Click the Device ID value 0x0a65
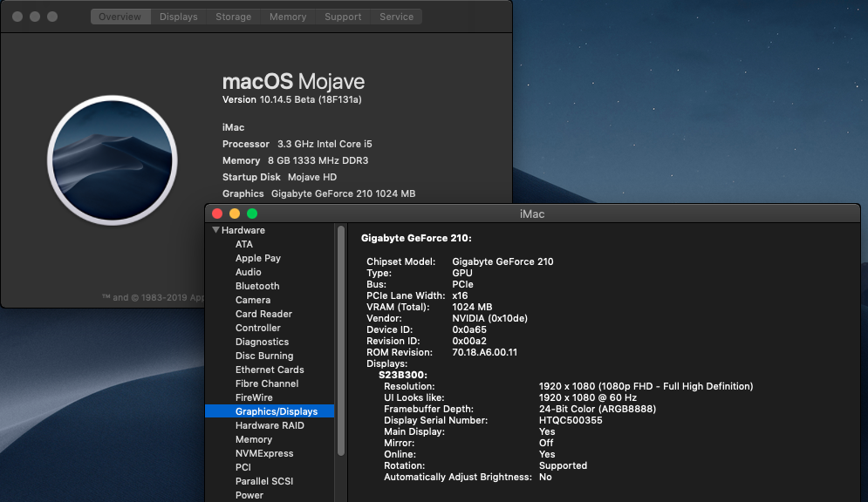This screenshot has height=502, width=868. (x=469, y=329)
